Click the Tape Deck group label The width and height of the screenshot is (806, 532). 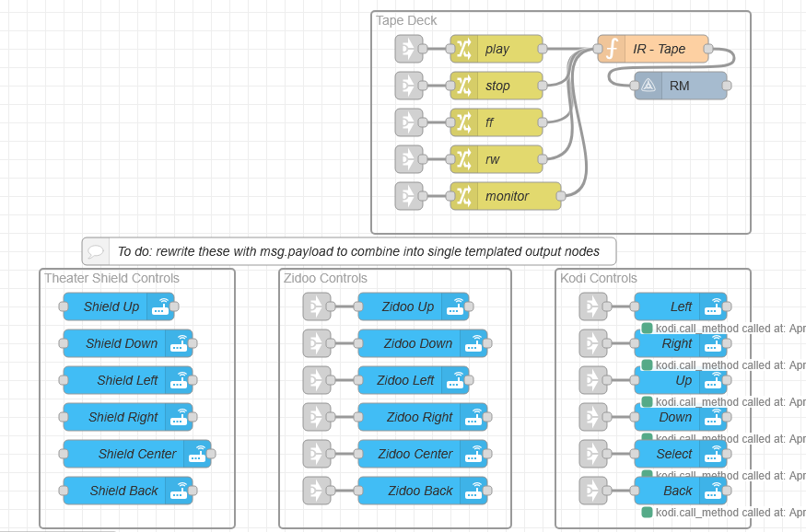click(x=406, y=20)
